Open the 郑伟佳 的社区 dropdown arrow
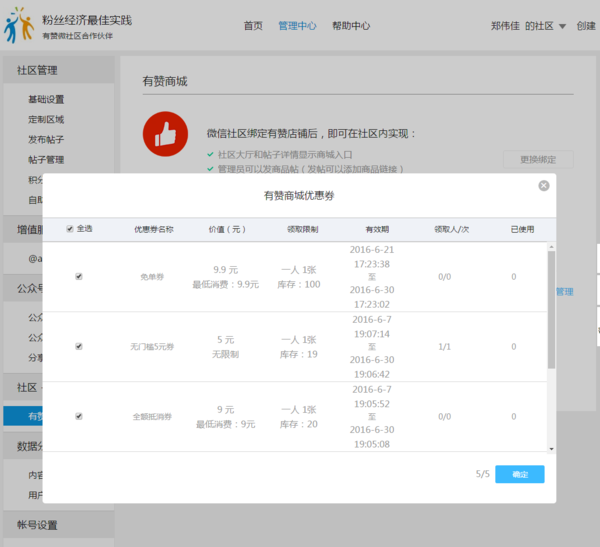 (x=562, y=26)
